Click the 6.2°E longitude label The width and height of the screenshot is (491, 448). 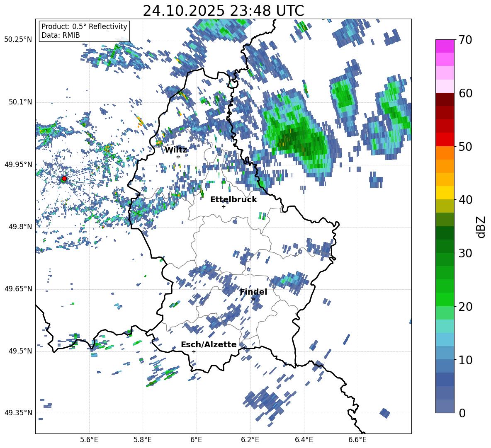coord(250,440)
